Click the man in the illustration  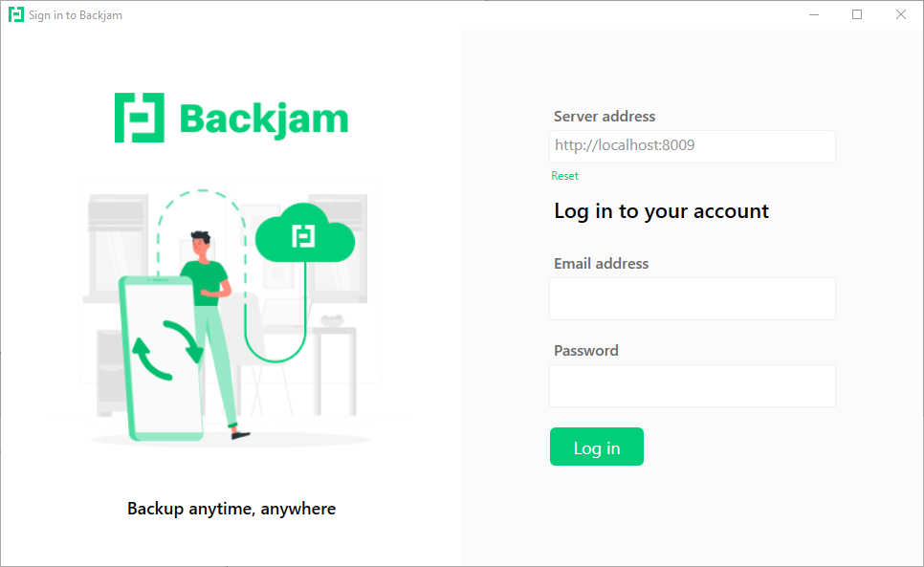[213, 335]
